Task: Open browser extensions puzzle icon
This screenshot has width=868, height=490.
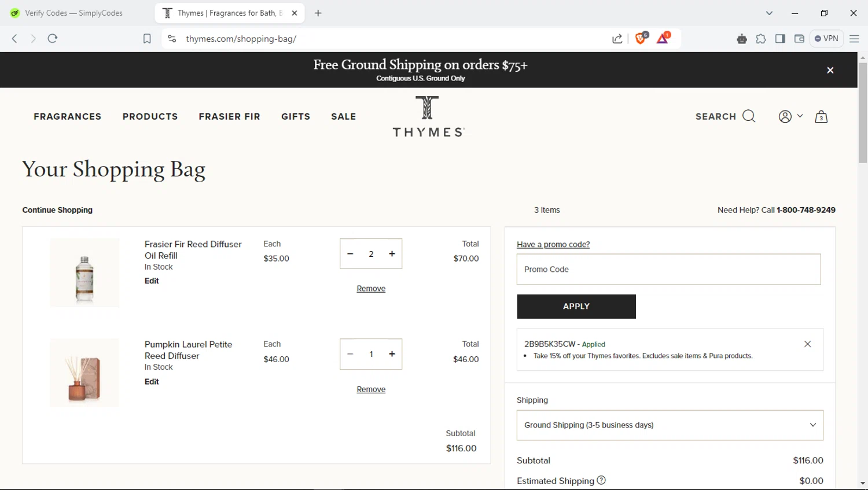Action: 761,39
